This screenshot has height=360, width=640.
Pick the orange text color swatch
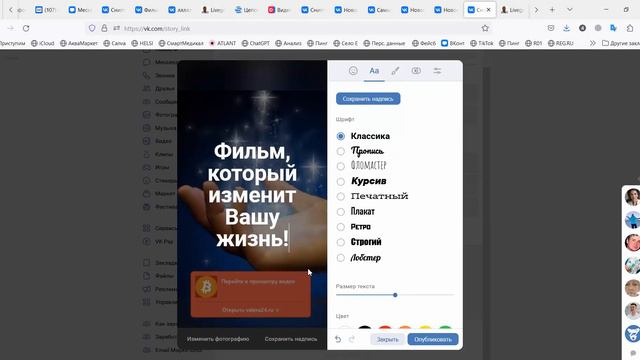pyautogui.click(x=405, y=327)
